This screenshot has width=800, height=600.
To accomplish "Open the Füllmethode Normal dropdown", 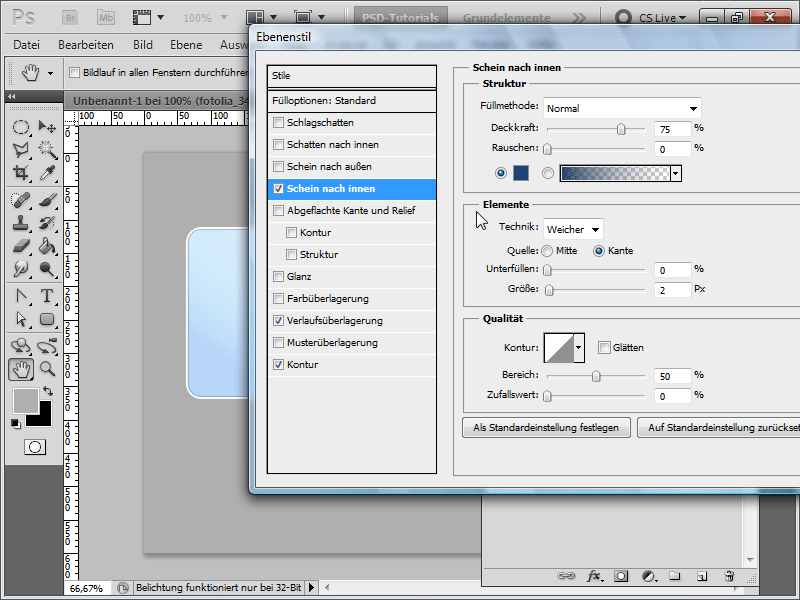I will tap(622, 108).
